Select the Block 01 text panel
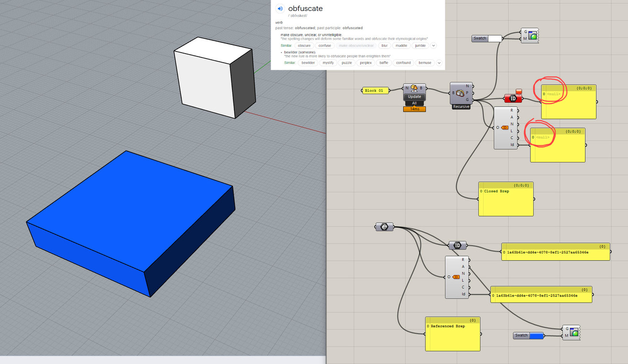Image resolution: width=628 pixels, height=364 pixels. [x=375, y=90]
